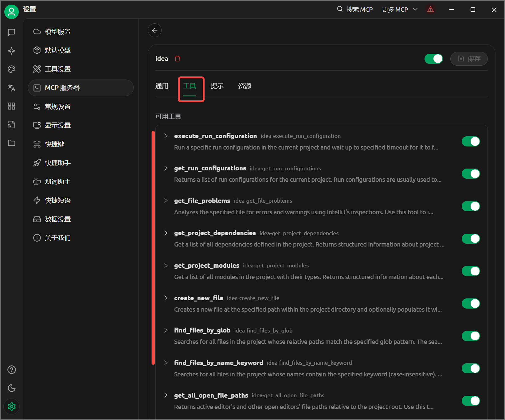The height and width of the screenshot is (420, 505).
Task: Open 快捷键 settings page
Action: tap(80, 144)
